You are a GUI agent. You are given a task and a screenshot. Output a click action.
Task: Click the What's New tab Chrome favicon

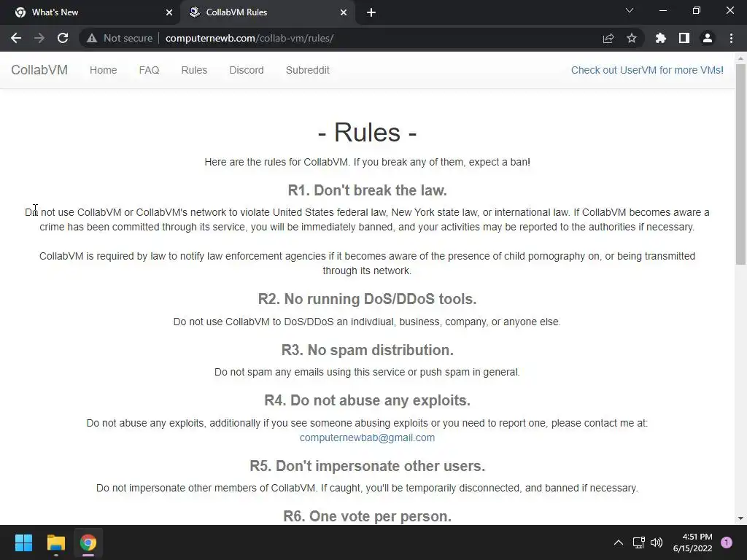[x=20, y=12]
